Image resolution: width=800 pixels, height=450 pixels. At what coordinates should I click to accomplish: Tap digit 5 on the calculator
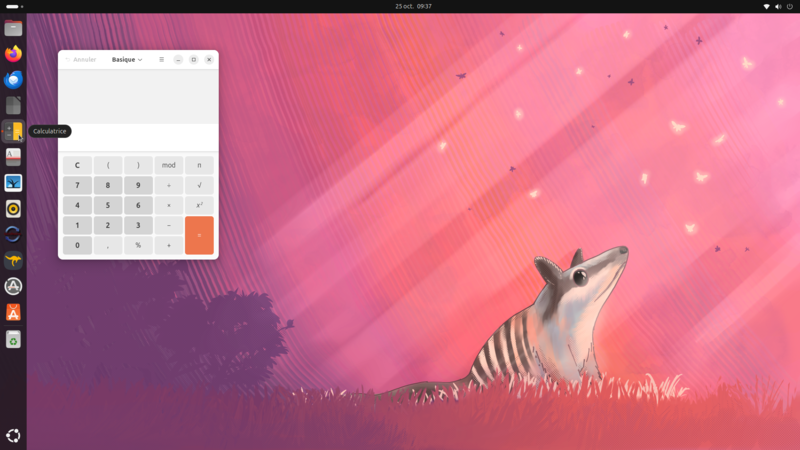(108, 205)
